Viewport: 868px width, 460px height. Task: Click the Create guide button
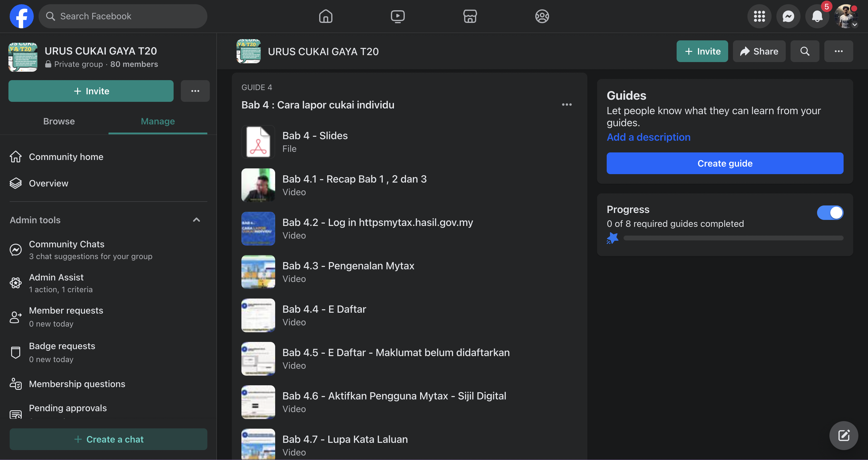coord(725,163)
